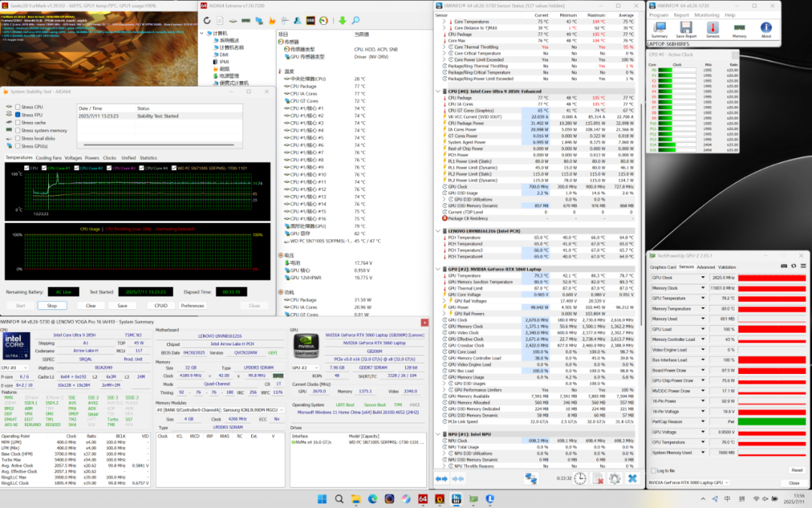Open the Monitoring menu in HWiNFO
The height and width of the screenshot is (508, 812).
706,15
